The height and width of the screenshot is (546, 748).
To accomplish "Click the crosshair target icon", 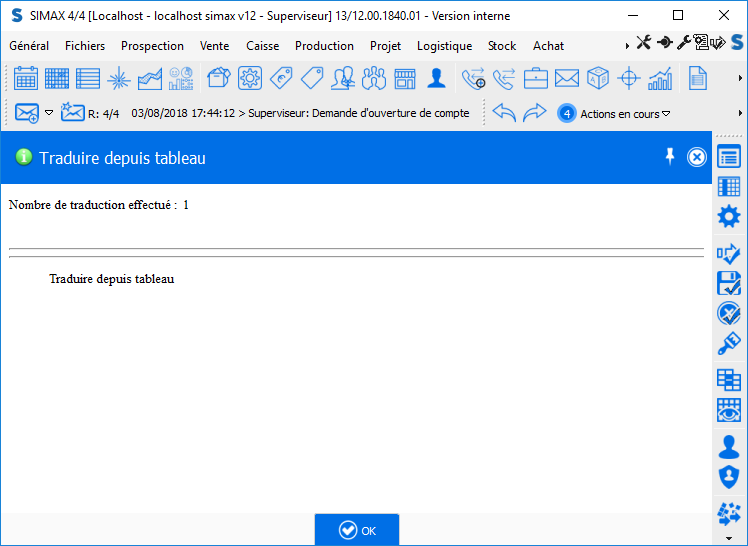I will pos(629,78).
